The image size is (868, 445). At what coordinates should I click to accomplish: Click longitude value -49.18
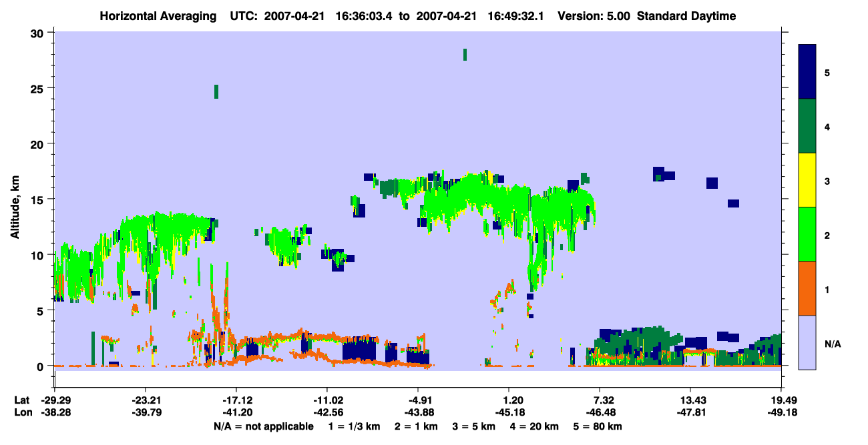point(782,412)
